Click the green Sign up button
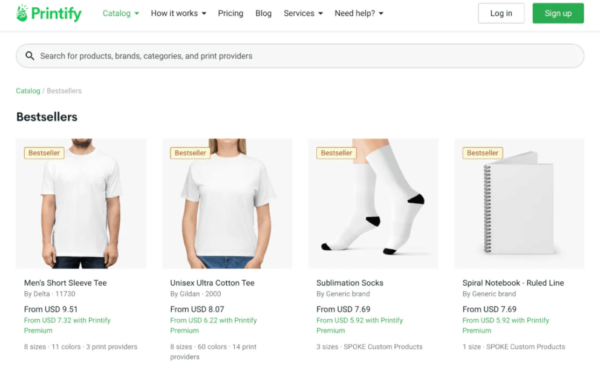 point(558,13)
